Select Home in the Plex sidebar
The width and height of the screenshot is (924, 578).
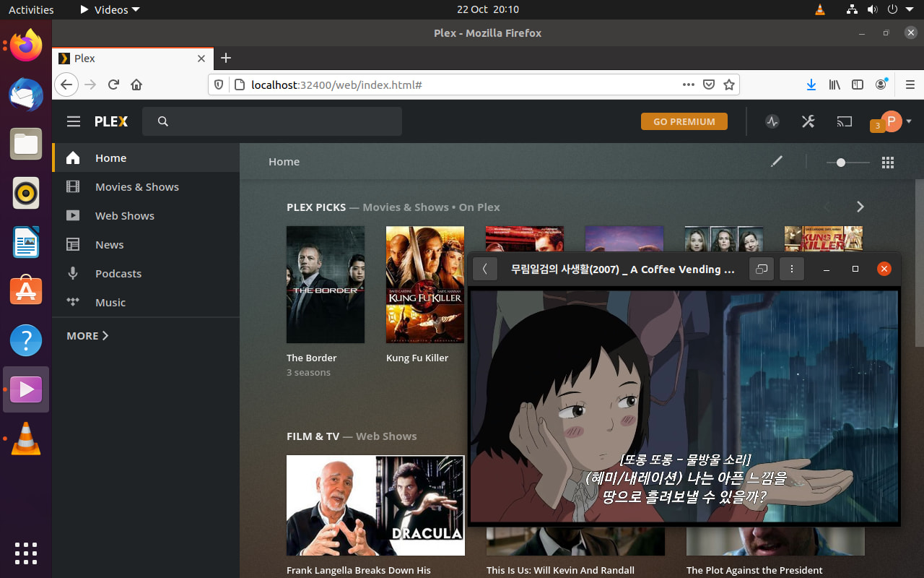click(x=146, y=158)
